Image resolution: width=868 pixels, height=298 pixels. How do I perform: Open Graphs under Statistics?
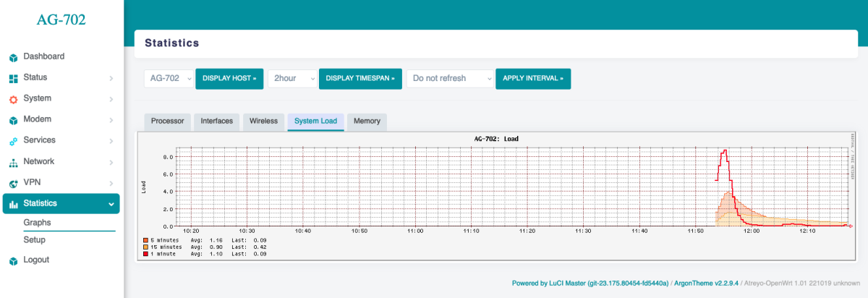tap(37, 223)
